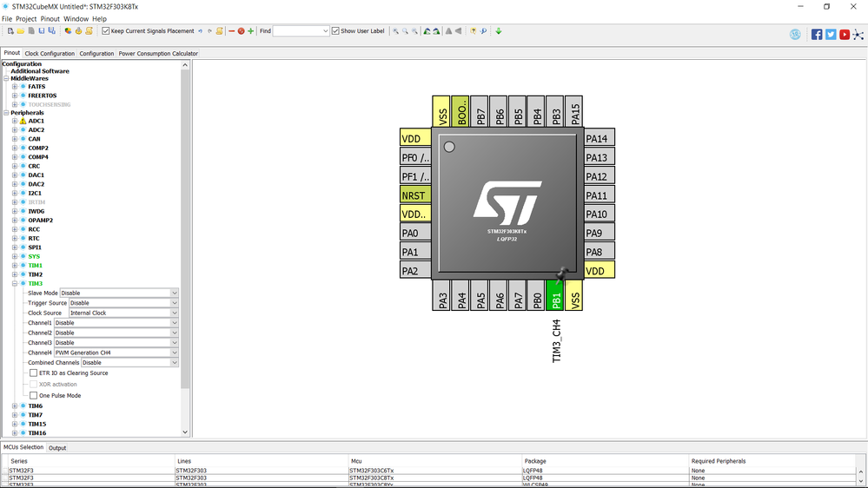Enable One Pulse Mode checkbox

34,395
